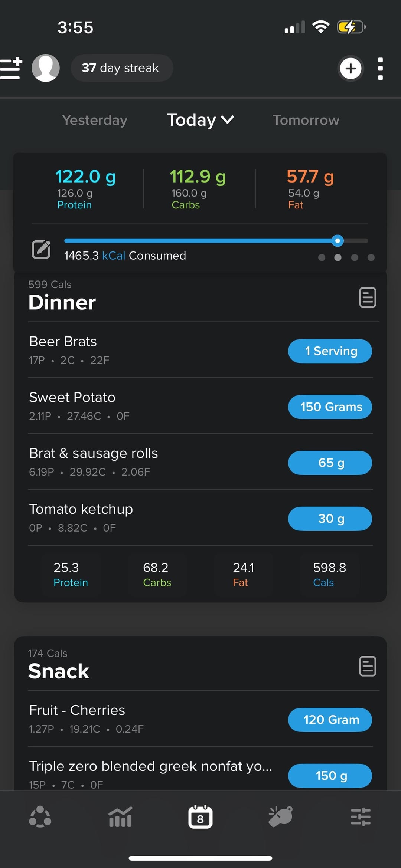Tap the add-to-list menu icon
Image resolution: width=401 pixels, height=868 pixels.
click(11, 68)
